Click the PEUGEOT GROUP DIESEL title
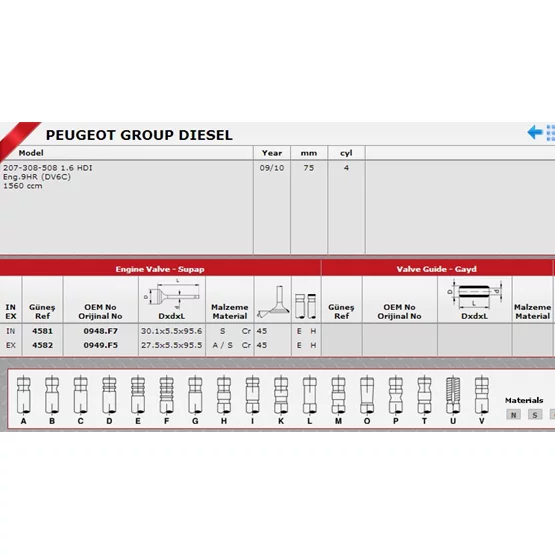The image size is (555, 555). 139,135
